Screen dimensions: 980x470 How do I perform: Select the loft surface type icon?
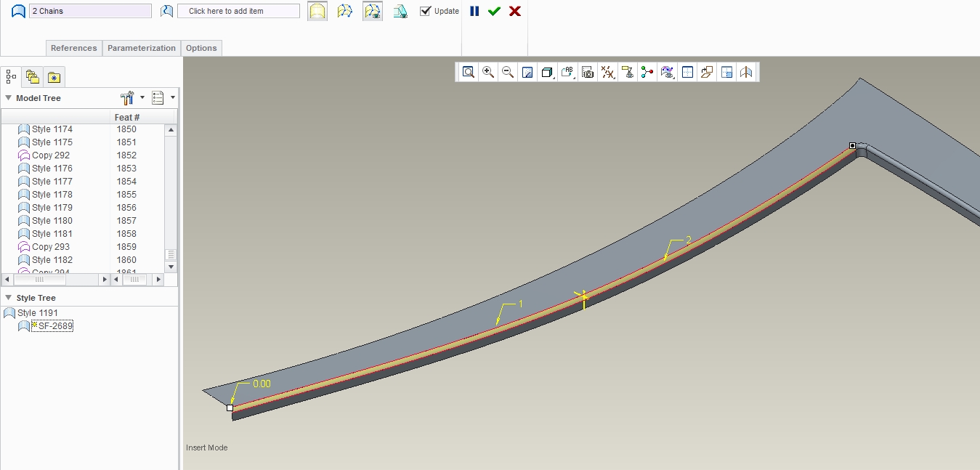[x=345, y=11]
